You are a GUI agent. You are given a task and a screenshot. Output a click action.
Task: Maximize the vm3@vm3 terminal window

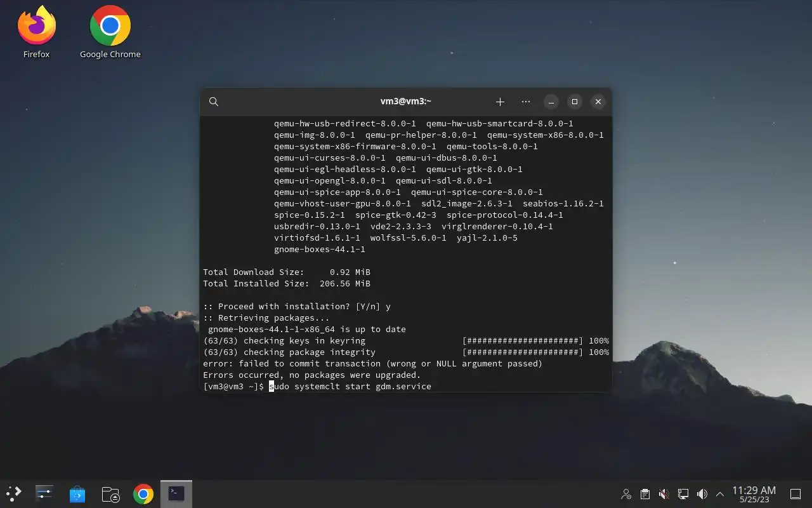[x=575, y=102]
